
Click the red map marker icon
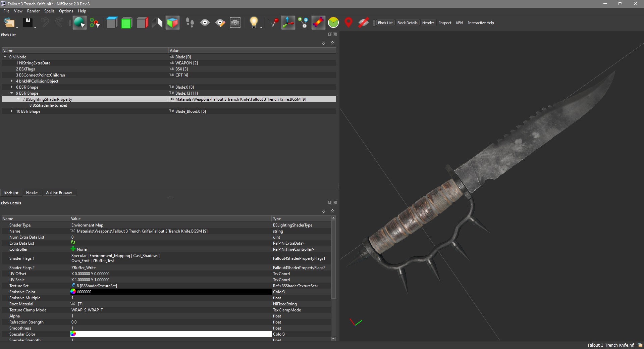tap(348, 23)
